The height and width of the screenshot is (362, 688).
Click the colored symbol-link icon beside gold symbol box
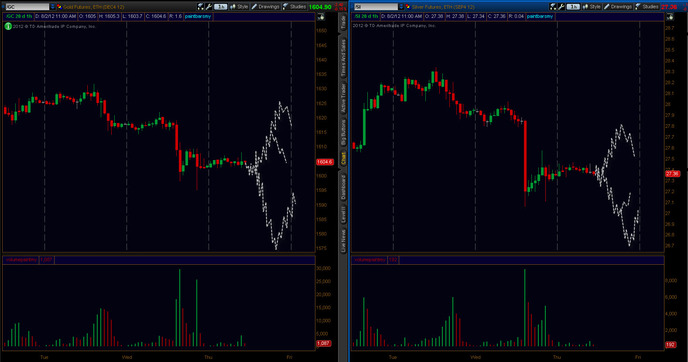click(59, 7)
